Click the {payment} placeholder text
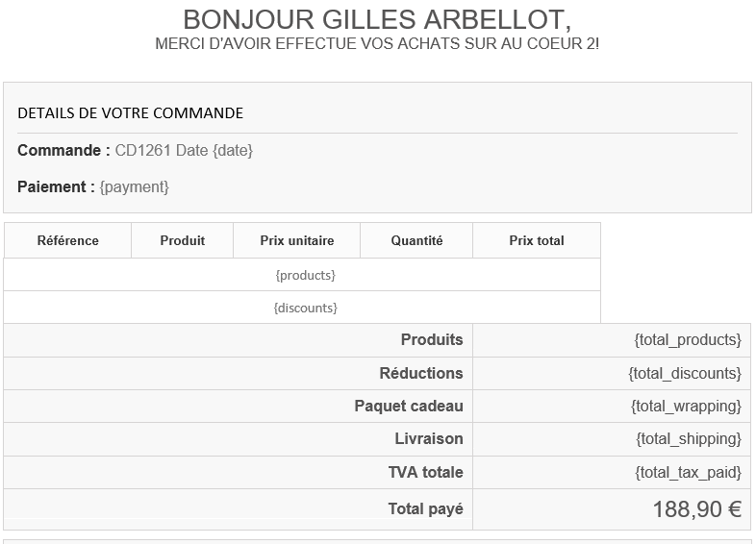756x544 pixels. click(134, 187)
